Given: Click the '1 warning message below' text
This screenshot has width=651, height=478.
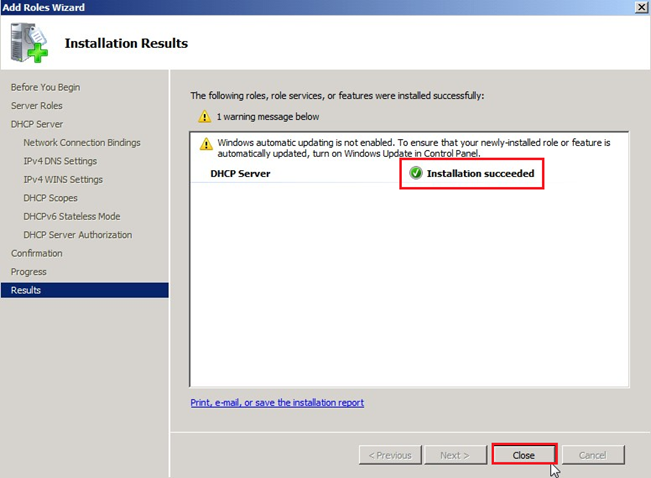Looking at the screenshot, I should coord(268,117).
